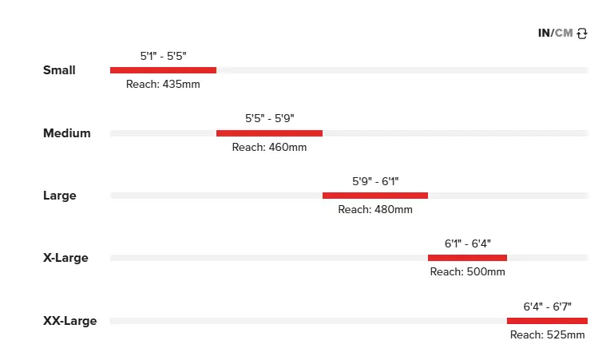
Task: Click the red X-Large height range bar
Action: 467,258
